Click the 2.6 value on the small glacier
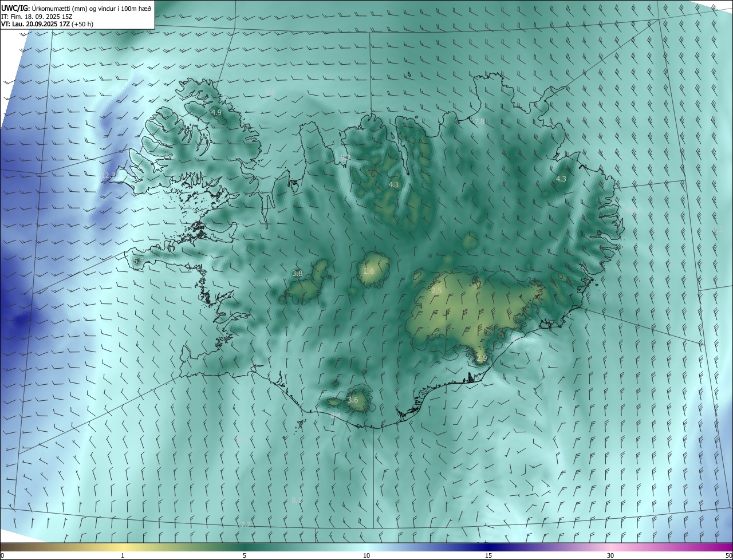Image resolution: width=733 pixels, height=560 pixels. coord(369,271)
